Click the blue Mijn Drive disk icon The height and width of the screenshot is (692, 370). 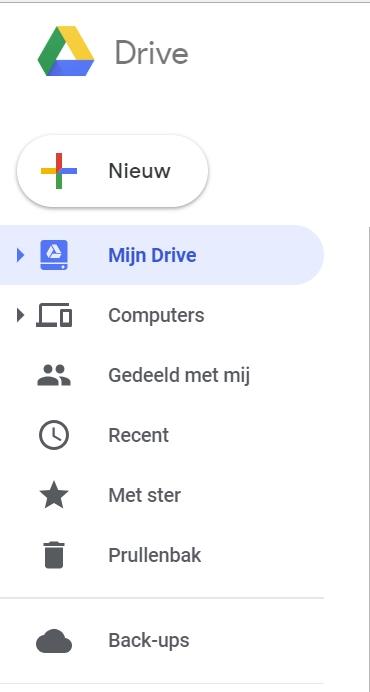(54, 255)
